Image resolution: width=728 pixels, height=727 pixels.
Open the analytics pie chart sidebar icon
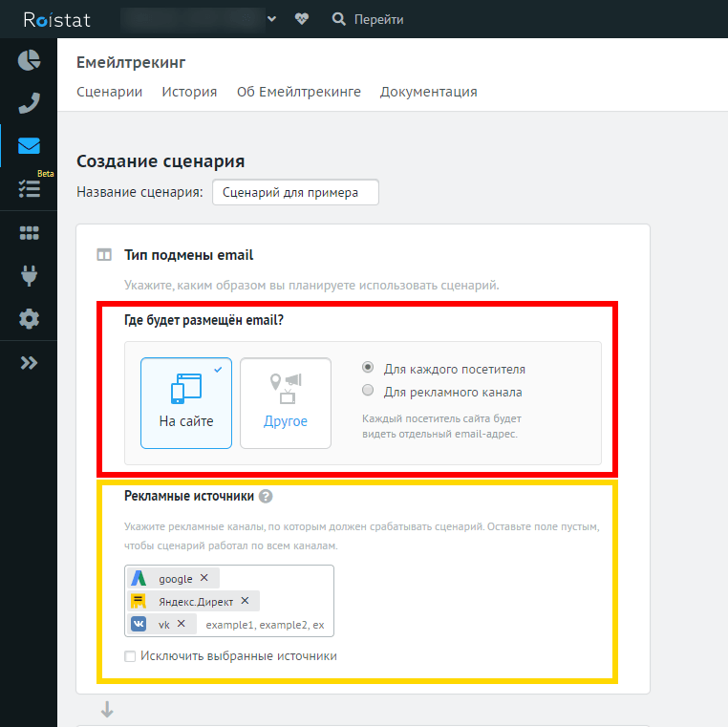tap(29, 60)
